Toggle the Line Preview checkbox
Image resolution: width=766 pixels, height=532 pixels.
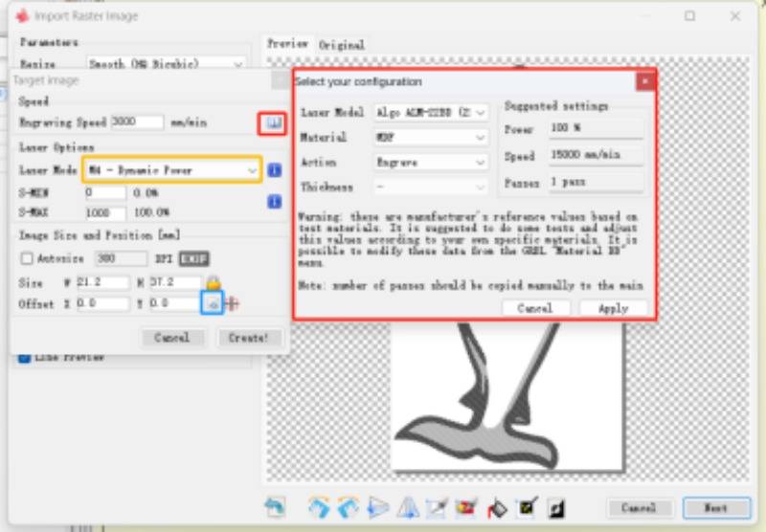pos(25,358)
